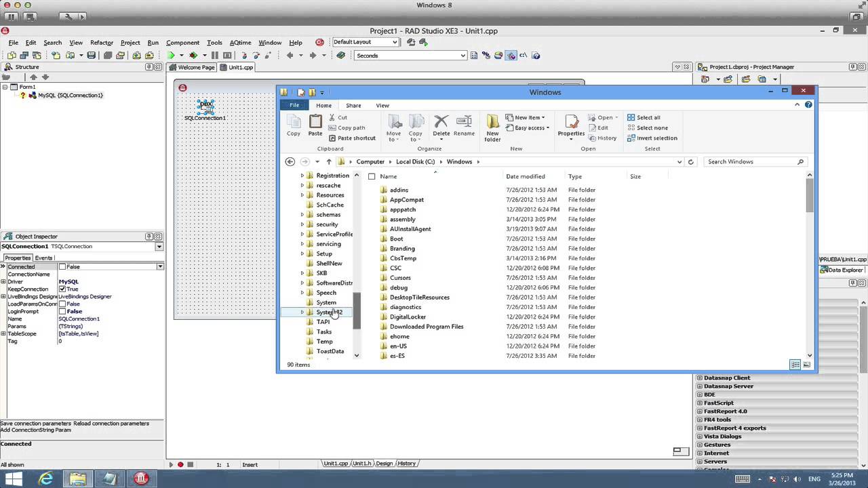Image resolution: width=868 pixels, height=488 pixels.
Task: Expand the TableScope property node
Action: (x=3, y=333)
